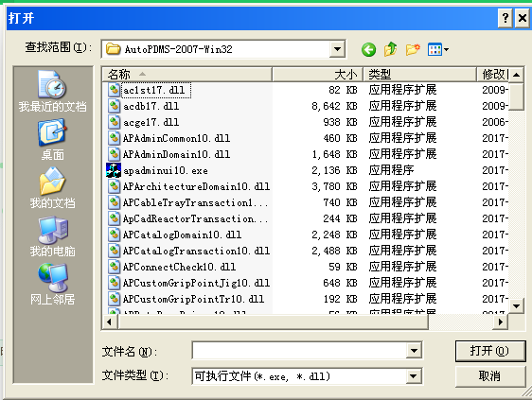The image size is (532, 400).
Task: Click the file name input field
Action: [299, 351]
